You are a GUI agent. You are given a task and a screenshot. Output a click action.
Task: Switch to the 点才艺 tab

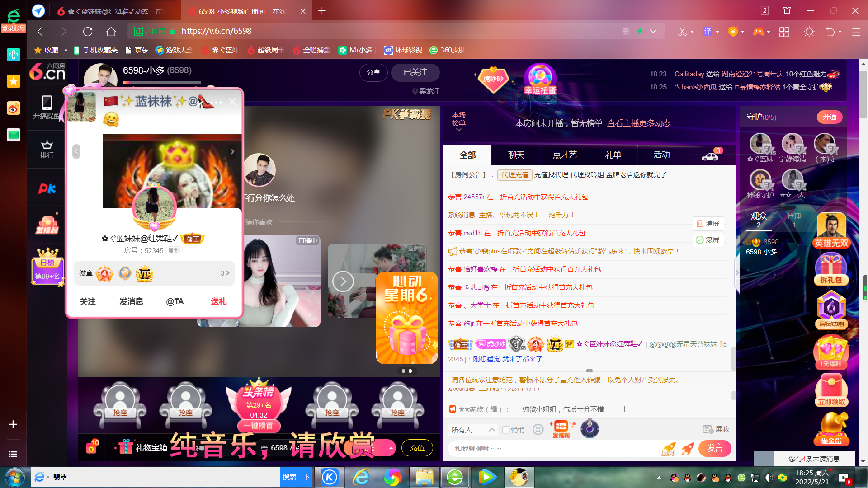(x=565, y=155)
